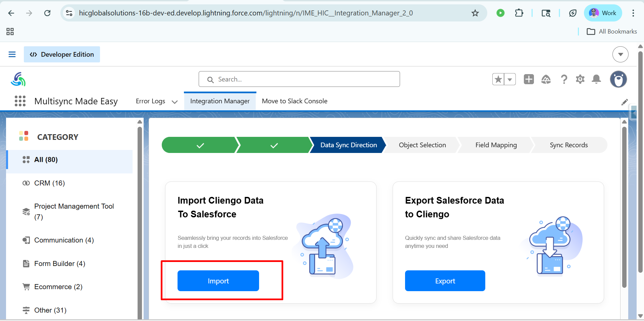The width and height of the screenshot is (644, 321).
Task: Open the Global Actions plus icon
Action: coord(529,79)
